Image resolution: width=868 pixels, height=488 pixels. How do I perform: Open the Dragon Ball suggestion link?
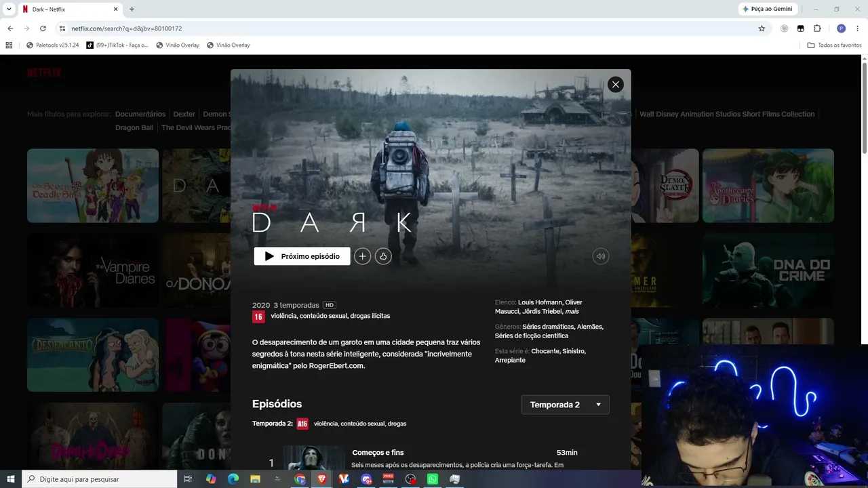[x=134, y=127]
